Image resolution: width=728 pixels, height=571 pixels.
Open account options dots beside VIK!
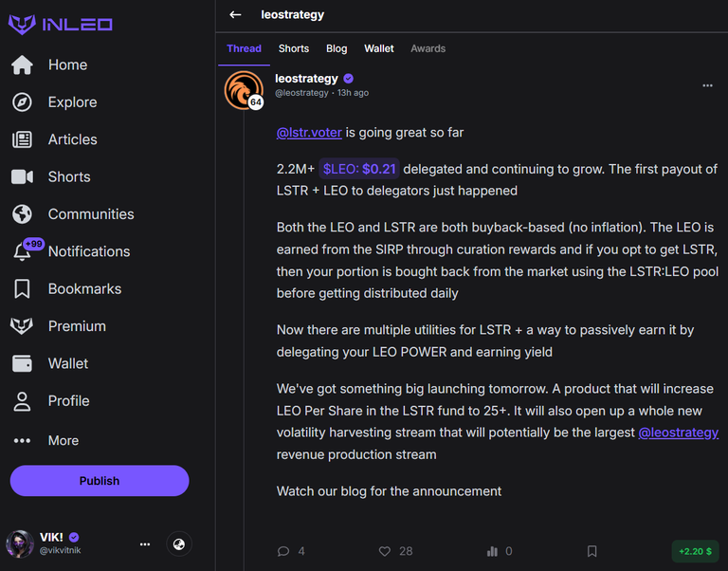click(145, 544)
